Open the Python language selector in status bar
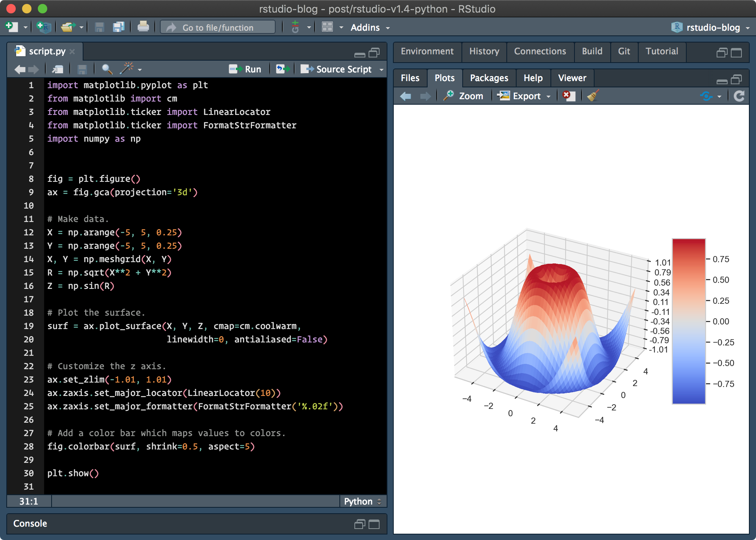Image resolution: width=756 pixels, height=540 pixels. (x=361, y=501)
